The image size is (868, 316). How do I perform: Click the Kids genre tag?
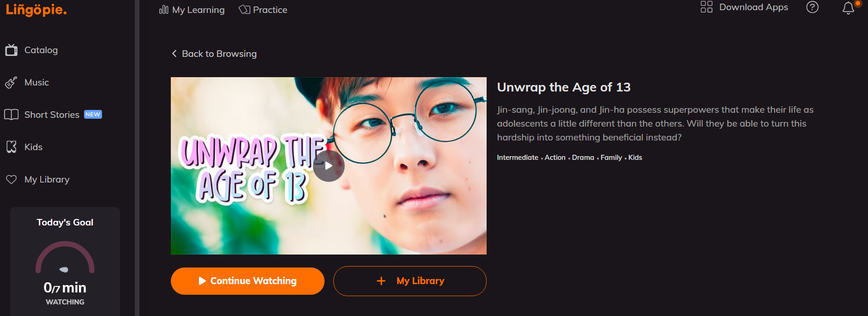(x=635, y=158)
